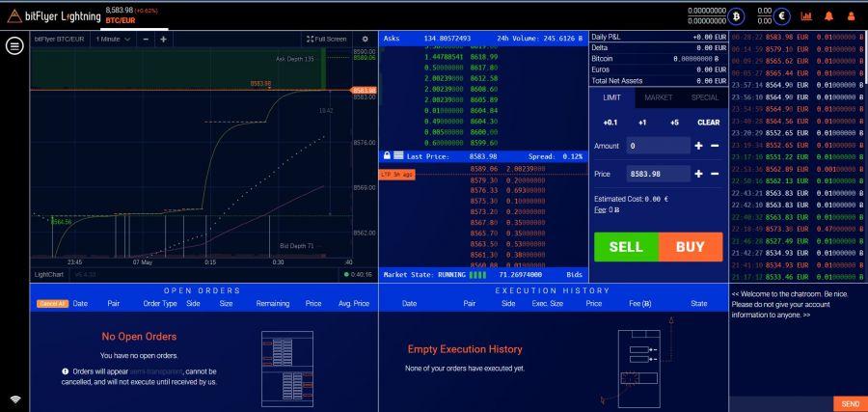Click the Order Type column header
This screenshot has height=412, width=868.
(x=160, y=304)
